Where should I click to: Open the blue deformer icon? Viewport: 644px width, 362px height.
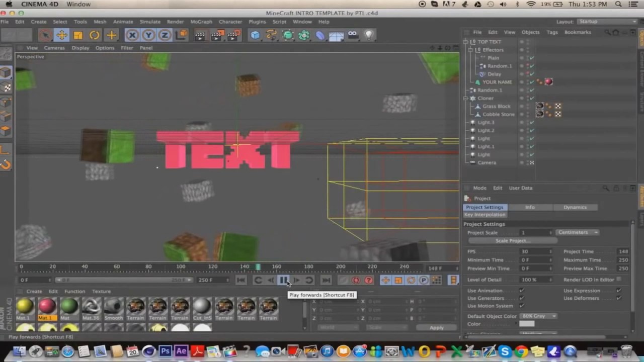point(320,35)
